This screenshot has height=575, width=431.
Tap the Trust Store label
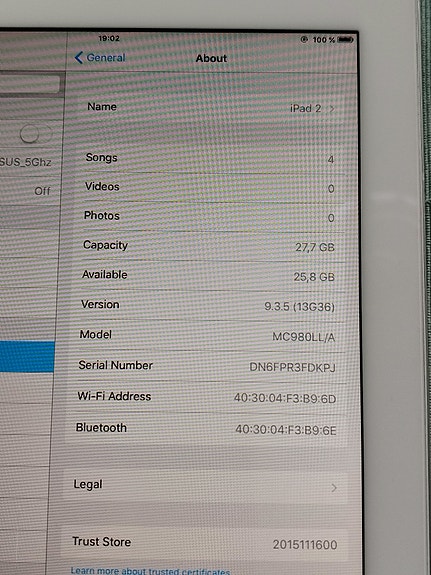102,542
